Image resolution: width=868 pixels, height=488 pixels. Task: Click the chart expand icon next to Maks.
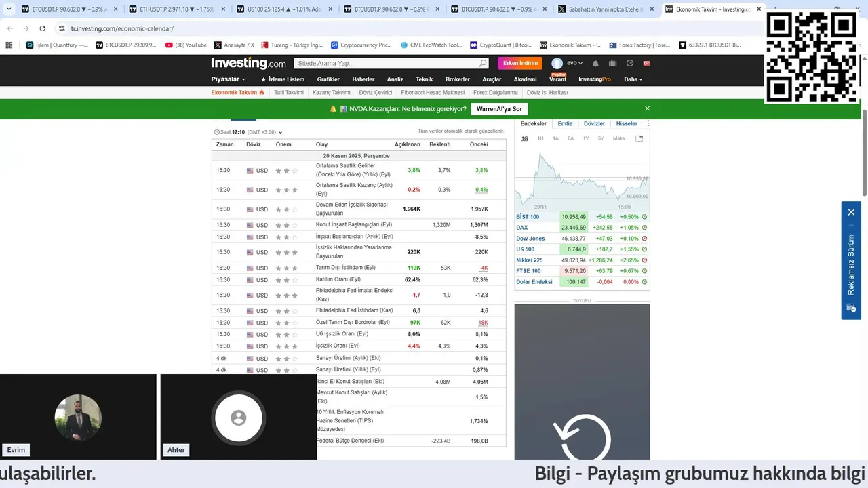(639, 138)
